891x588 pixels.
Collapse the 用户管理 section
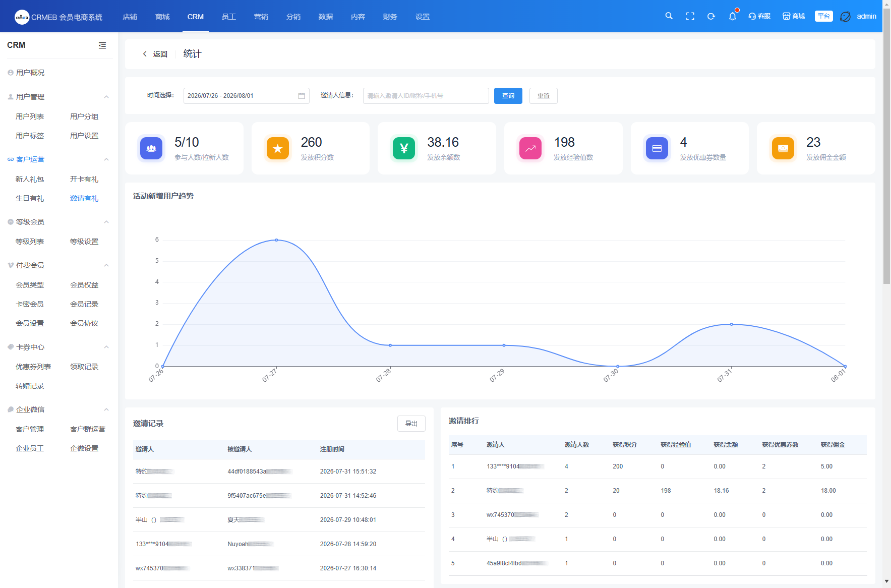106,97
